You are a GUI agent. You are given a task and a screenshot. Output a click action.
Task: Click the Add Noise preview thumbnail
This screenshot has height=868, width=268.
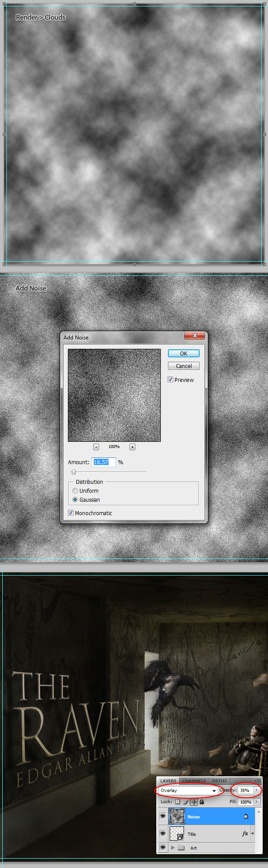coord(114,395)
